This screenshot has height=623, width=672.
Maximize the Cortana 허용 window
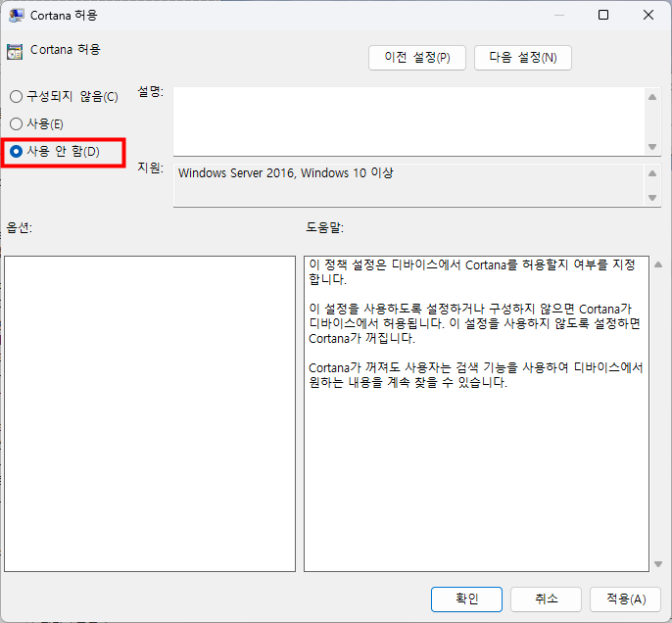click(x=603, y=15)
